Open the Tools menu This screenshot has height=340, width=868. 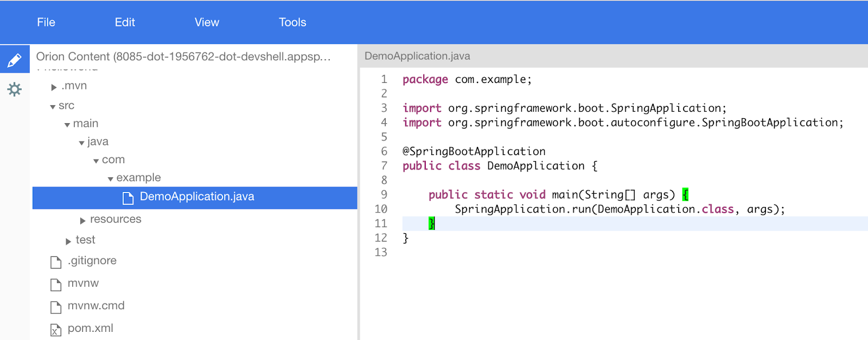pos(292,22)
